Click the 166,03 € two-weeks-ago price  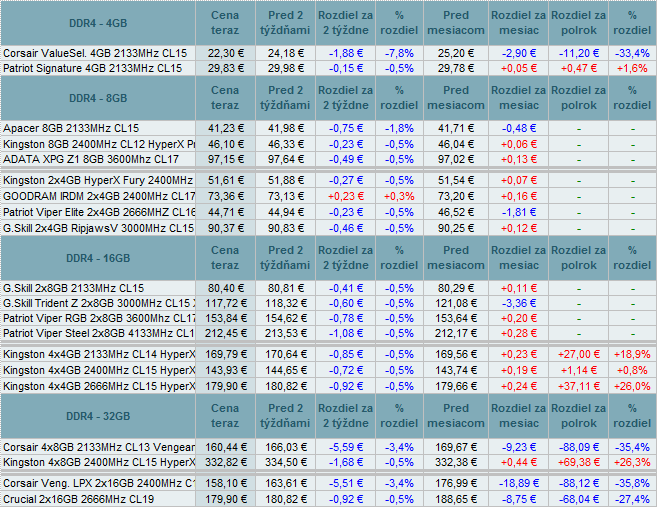[286, 447]
